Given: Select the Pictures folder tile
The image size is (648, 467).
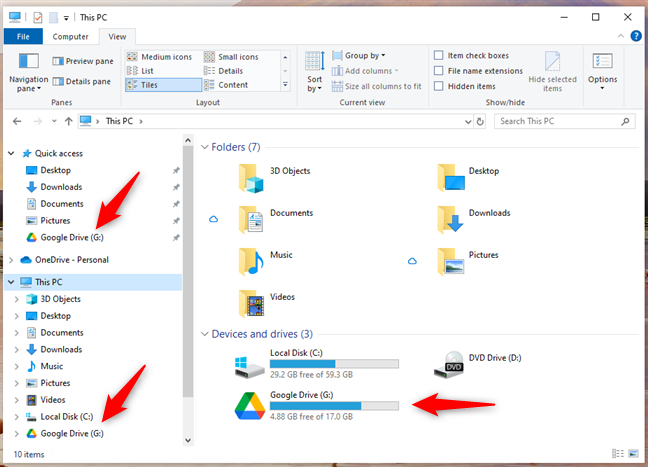Looking at the screenshot, I should [468, 262].
